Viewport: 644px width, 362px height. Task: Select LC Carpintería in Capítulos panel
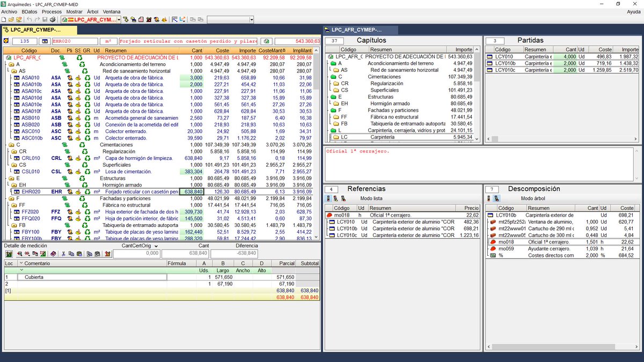tap(400, 137)
